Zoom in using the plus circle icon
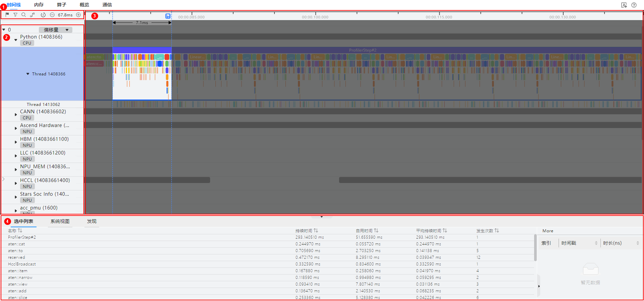The image size is (644, 301). click(78, 15)
